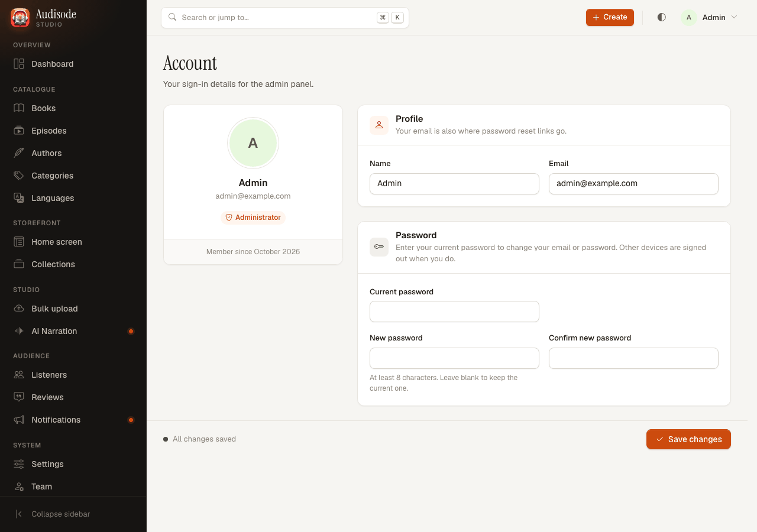Open the Admin user menu chevron
This screenshot has height=532, width=757.
[x=734, y=17]
